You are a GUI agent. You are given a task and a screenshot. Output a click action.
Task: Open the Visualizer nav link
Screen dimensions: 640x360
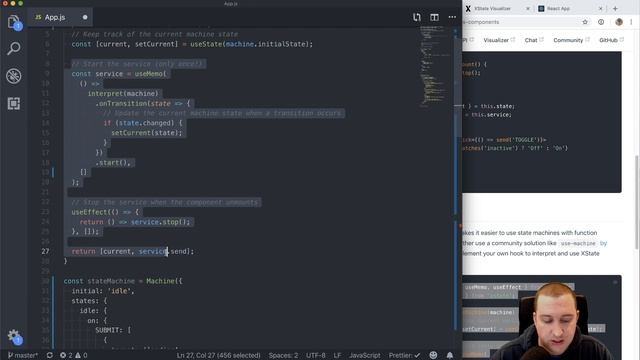pyautogui.click(x=499, y=40)
